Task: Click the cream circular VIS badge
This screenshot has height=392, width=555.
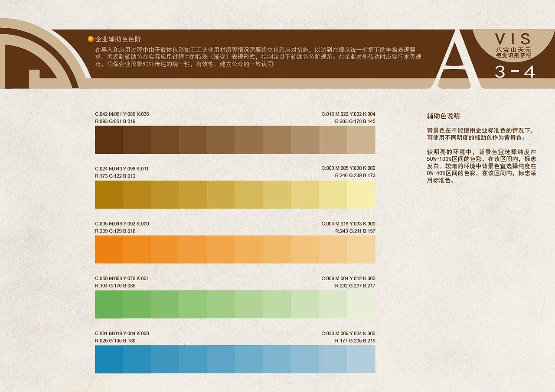Action: tap(514, 45)
